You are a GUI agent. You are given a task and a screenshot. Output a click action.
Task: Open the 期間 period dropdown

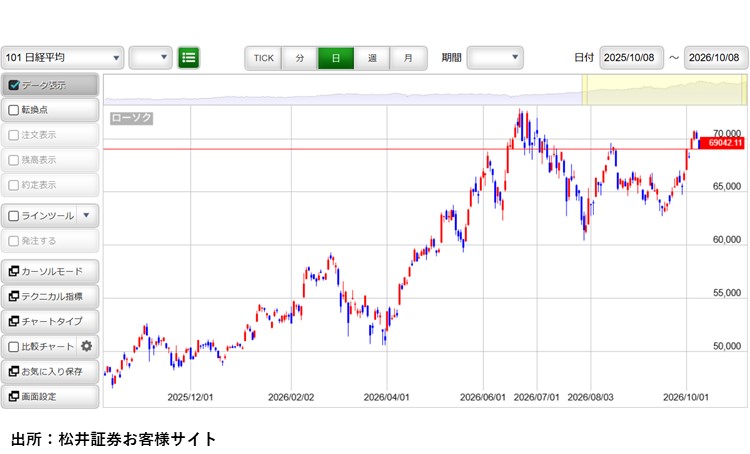click(x=495, y=58)
